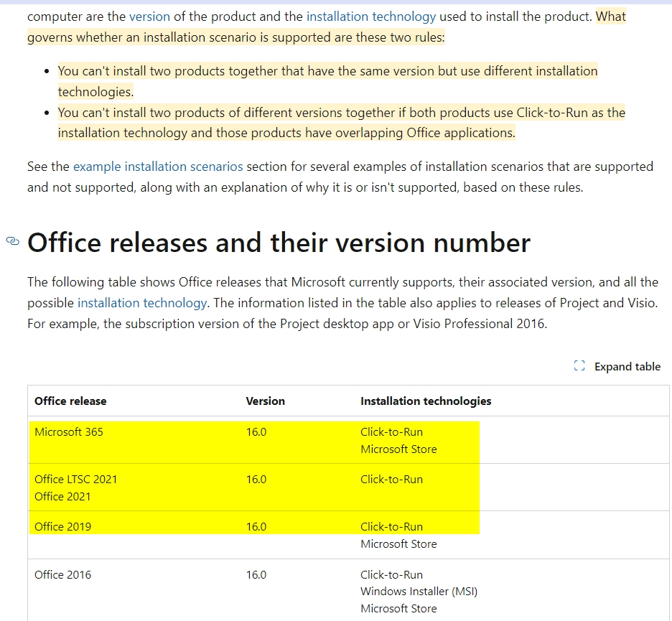Screen dimensions: 672x621
Task: Click the Expand table button label
Action: coord(627,367)
